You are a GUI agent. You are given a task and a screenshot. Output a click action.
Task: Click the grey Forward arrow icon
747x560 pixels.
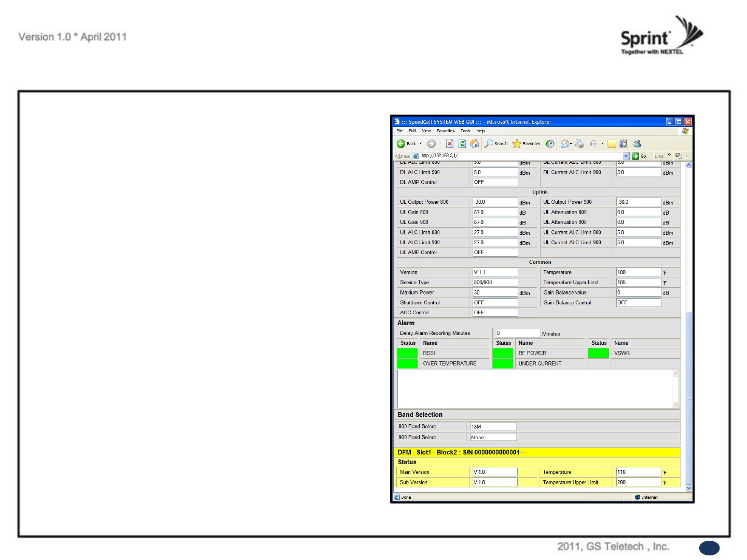(431, 144)
